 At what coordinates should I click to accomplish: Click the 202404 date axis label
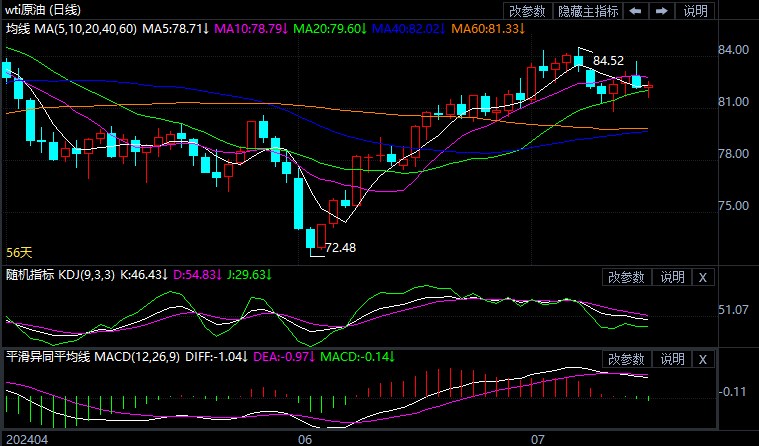[27, 440]
